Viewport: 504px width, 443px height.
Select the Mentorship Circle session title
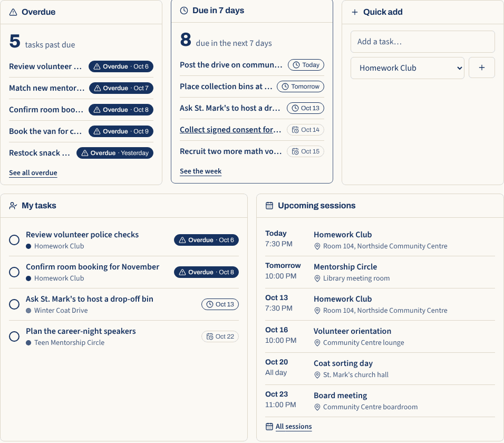coord(345,267)
